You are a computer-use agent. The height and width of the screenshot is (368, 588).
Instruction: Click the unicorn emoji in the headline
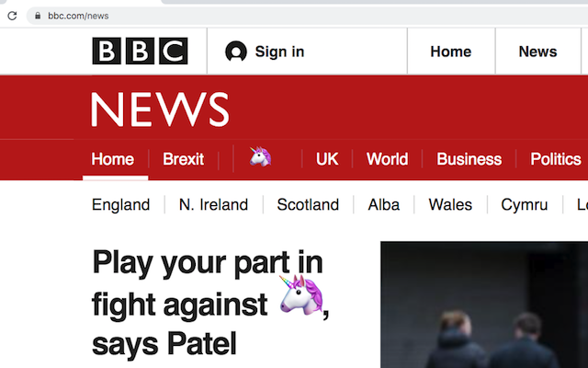[301, 295]
